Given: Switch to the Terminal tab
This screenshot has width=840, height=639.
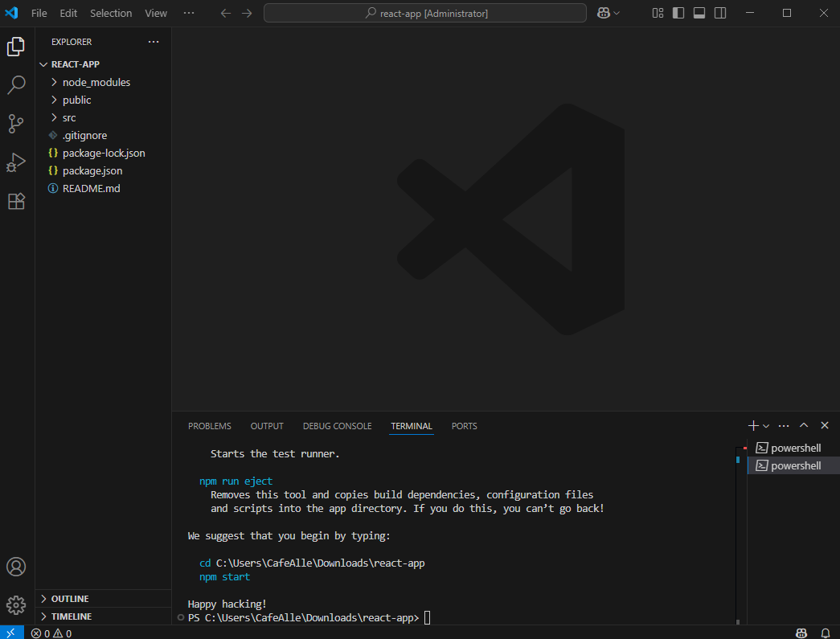Looking at the screenshot, I should pos(412,426).
